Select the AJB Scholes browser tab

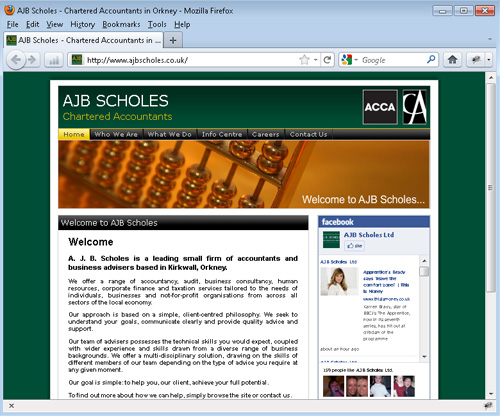[83, 40]
